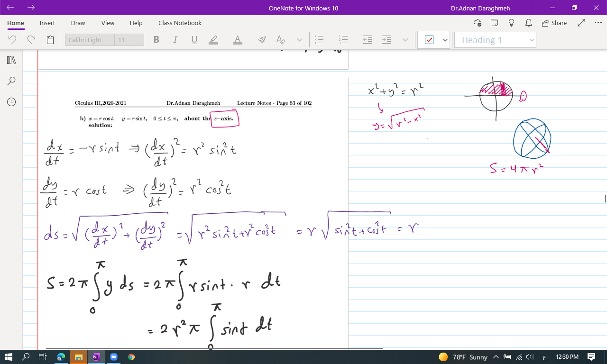Toggle Bold formatting

(156, 40)
